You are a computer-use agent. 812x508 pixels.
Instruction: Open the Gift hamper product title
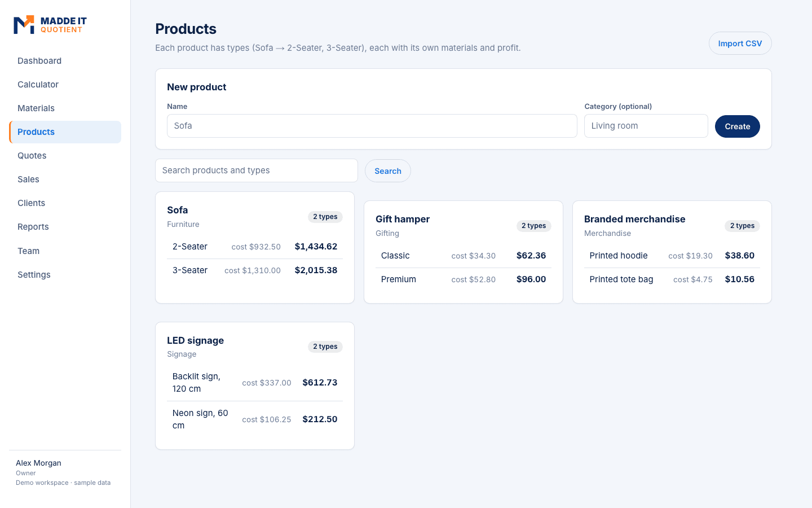(x=403, y=219)
